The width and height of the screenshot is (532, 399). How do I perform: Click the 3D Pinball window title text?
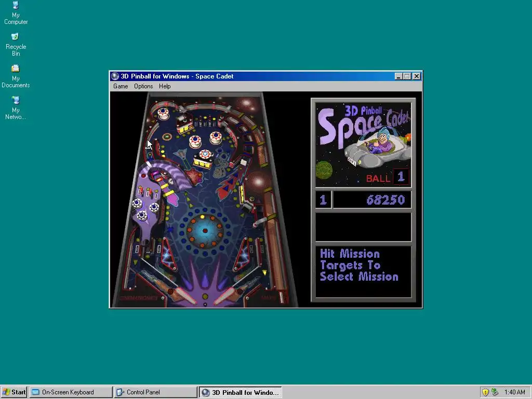177,76
